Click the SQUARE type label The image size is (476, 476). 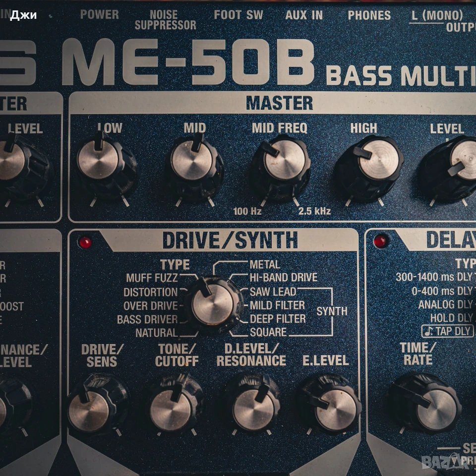[x=268, y=332]
